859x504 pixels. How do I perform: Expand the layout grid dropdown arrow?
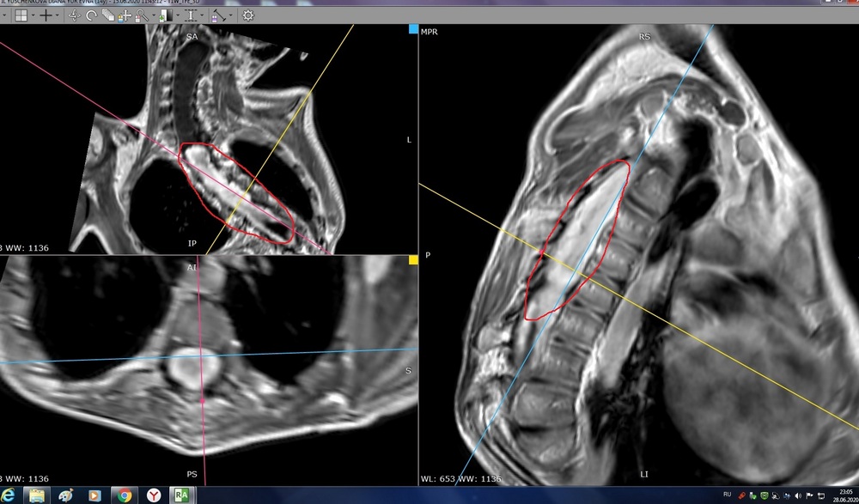point(32,15)
